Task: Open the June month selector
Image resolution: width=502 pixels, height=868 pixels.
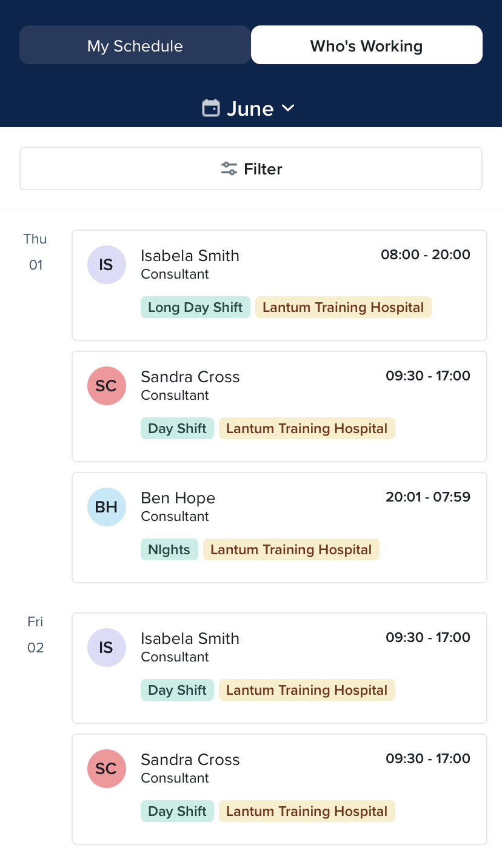Action: click(249, 108)
